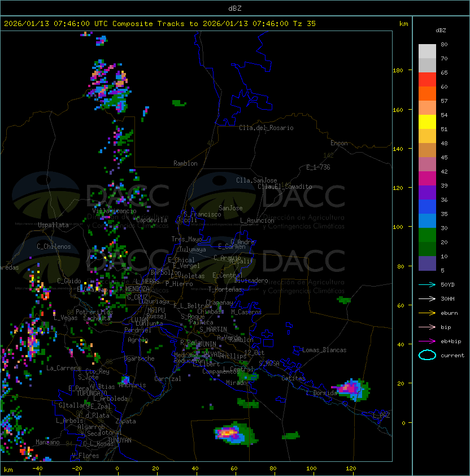Click the white 30HM arrow legend icon

click(427, 298)
